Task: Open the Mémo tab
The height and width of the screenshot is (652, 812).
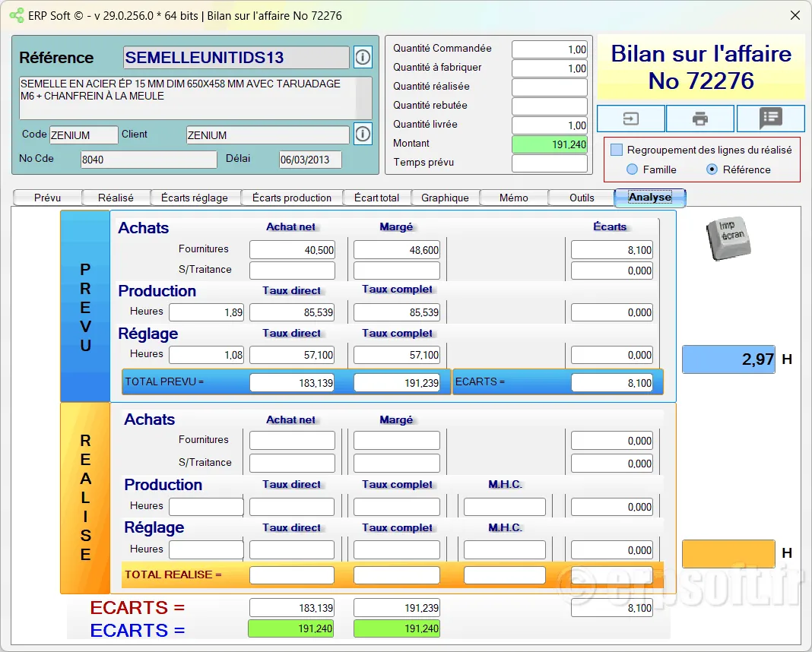Action: click(513, 198)
